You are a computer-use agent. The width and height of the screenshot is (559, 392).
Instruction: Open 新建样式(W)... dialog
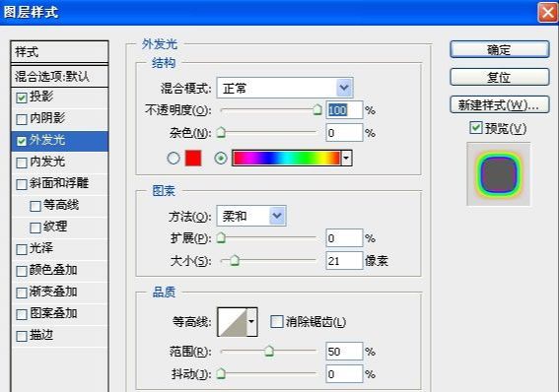click(x=499, y=104)
